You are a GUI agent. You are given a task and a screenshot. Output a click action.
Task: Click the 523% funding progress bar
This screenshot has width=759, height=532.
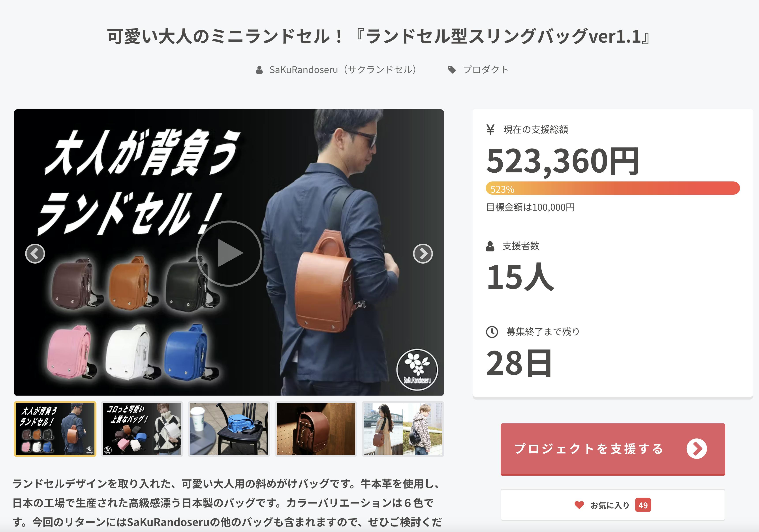612,188
